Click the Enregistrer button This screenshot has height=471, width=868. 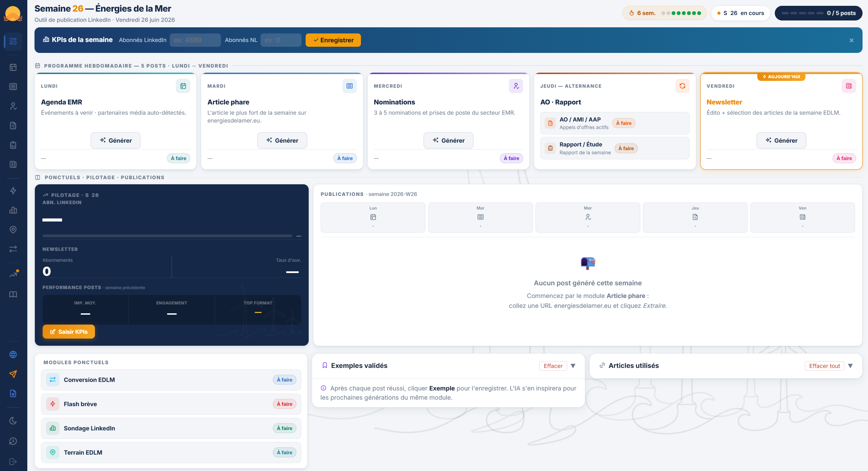tap(333, 40)
